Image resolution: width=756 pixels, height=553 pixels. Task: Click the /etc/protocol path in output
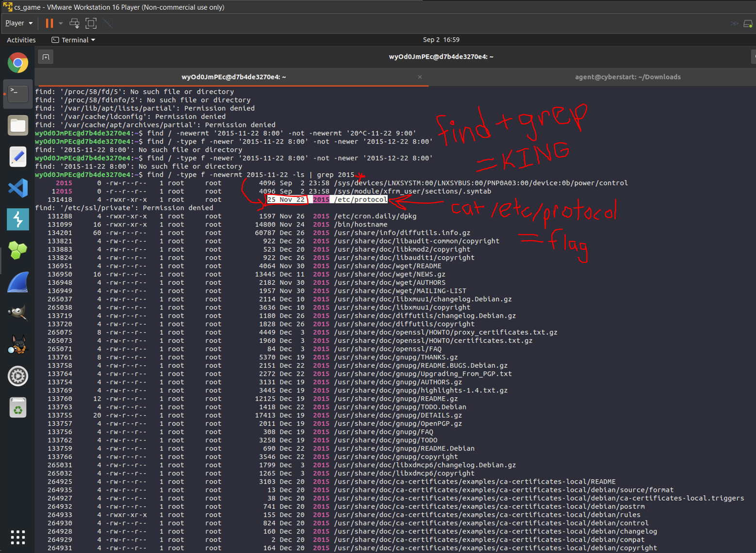361,199
